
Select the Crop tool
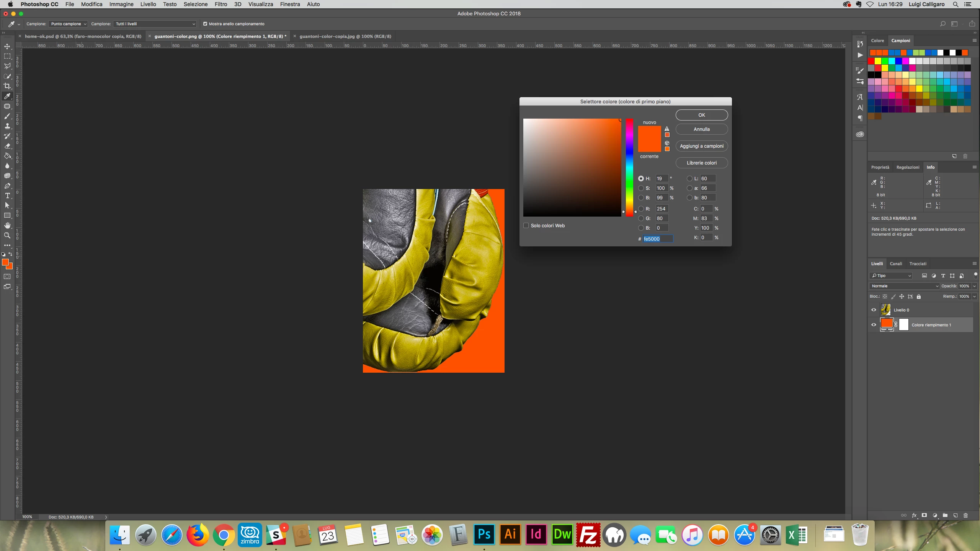pos(7,86)
